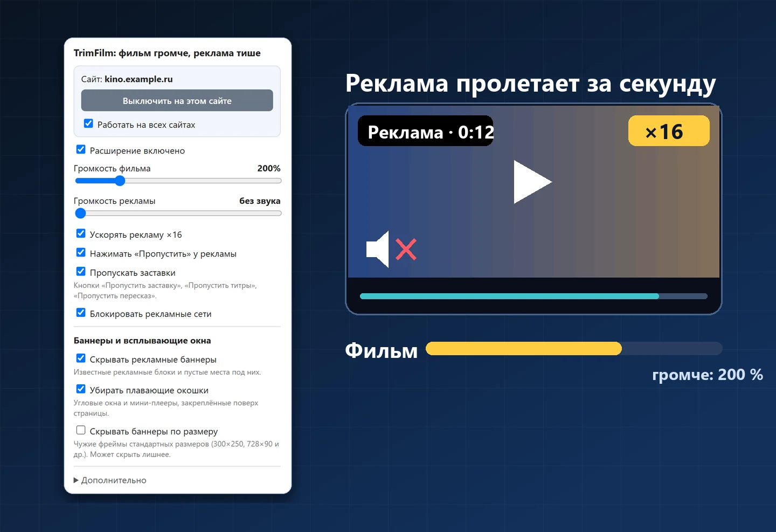Click the play triangle in the video preview

[x=532, y=182]
